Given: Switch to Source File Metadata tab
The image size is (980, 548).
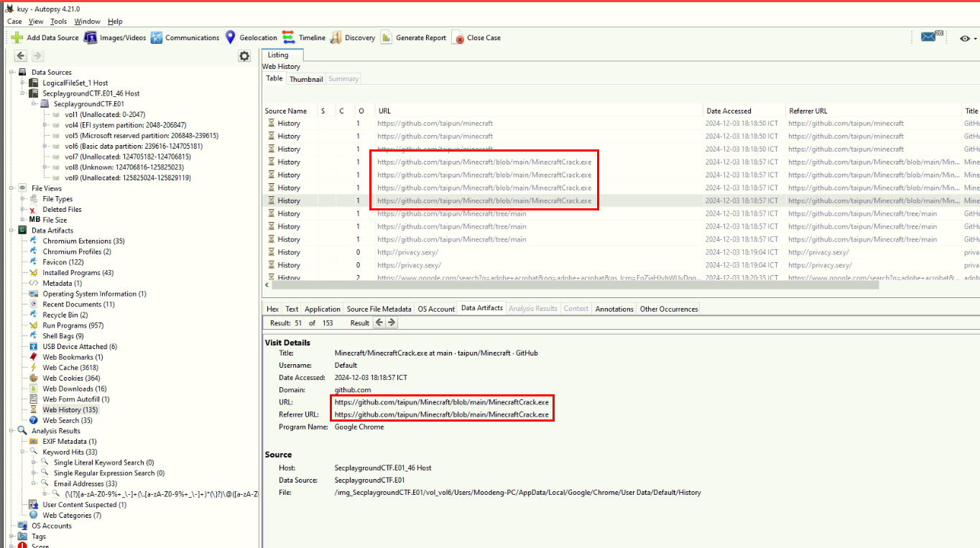Looking at the screenshot, I should [379, 309].
